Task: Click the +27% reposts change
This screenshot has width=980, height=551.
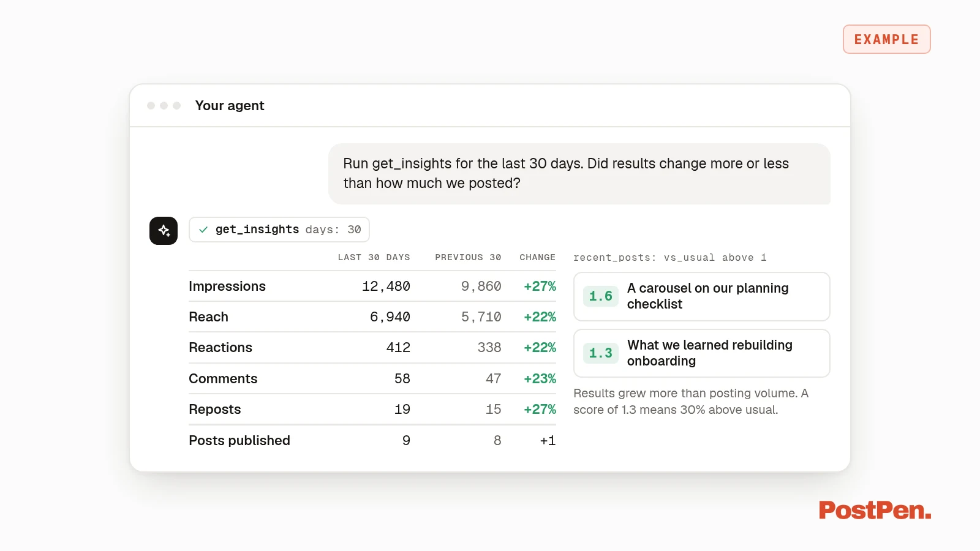Action: [540, 410]
